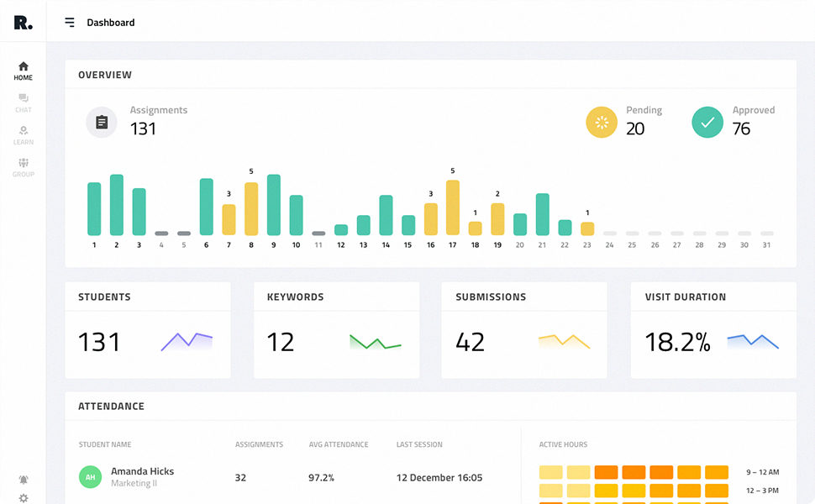Click the R. logo in sidebar

(23, 23)
